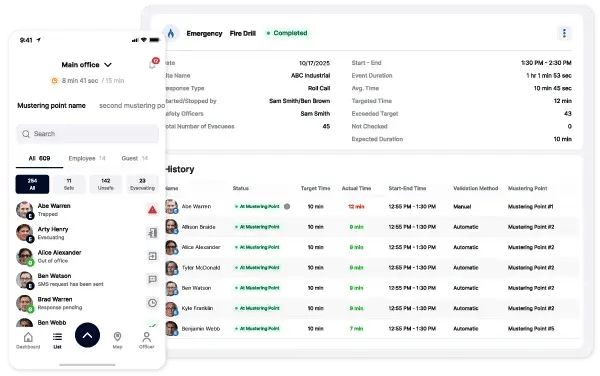Click the Mustering Point #5 cell
Screen dimensions: 600x376
(x=531, y=329)
